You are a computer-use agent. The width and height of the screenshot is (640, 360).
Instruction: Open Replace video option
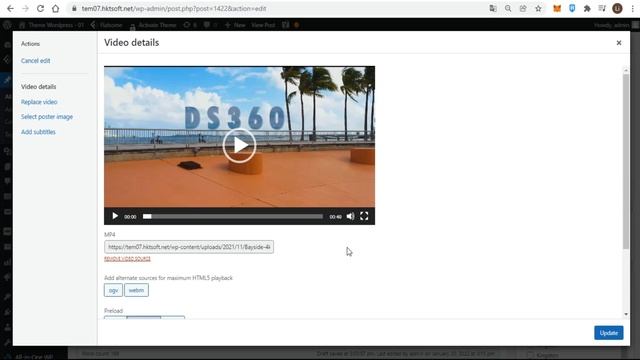pos(39,102)
